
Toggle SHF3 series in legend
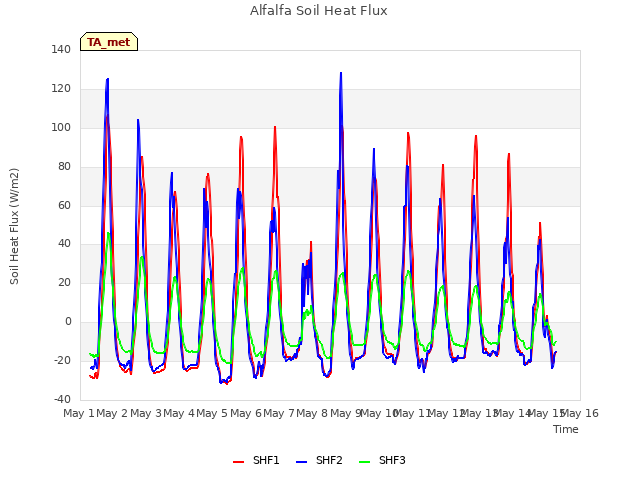point(382,460)
